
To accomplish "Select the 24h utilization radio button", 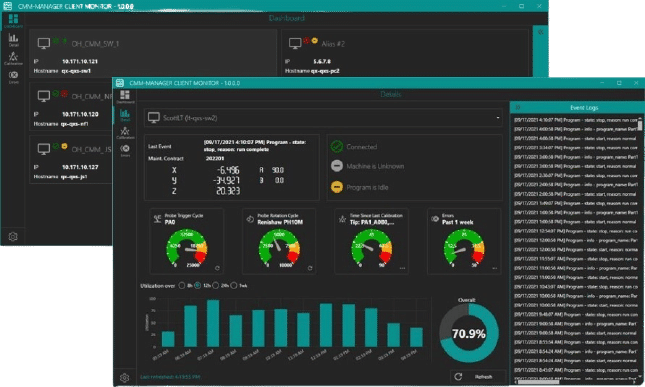I will pyautogui.click(x=216, y=285).
